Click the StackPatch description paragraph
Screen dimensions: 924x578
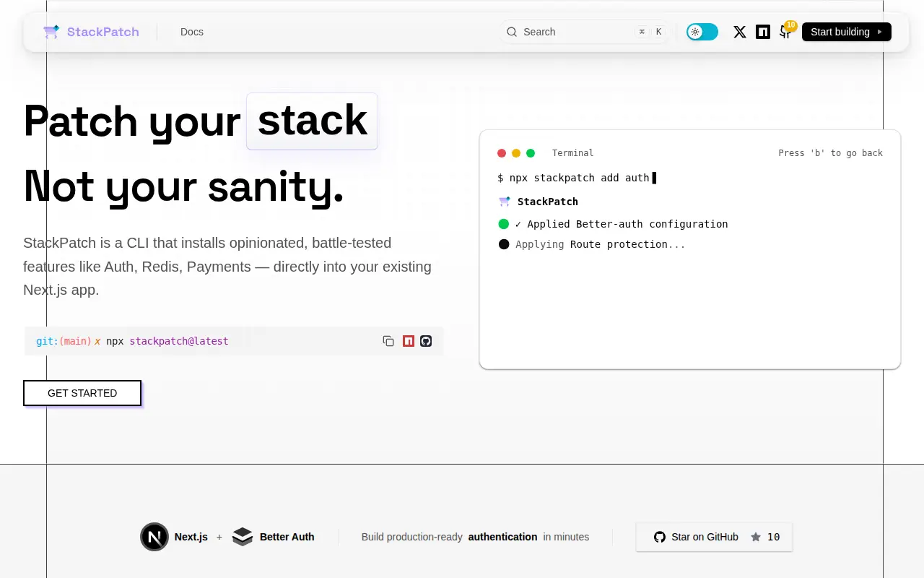pos(227,267)
